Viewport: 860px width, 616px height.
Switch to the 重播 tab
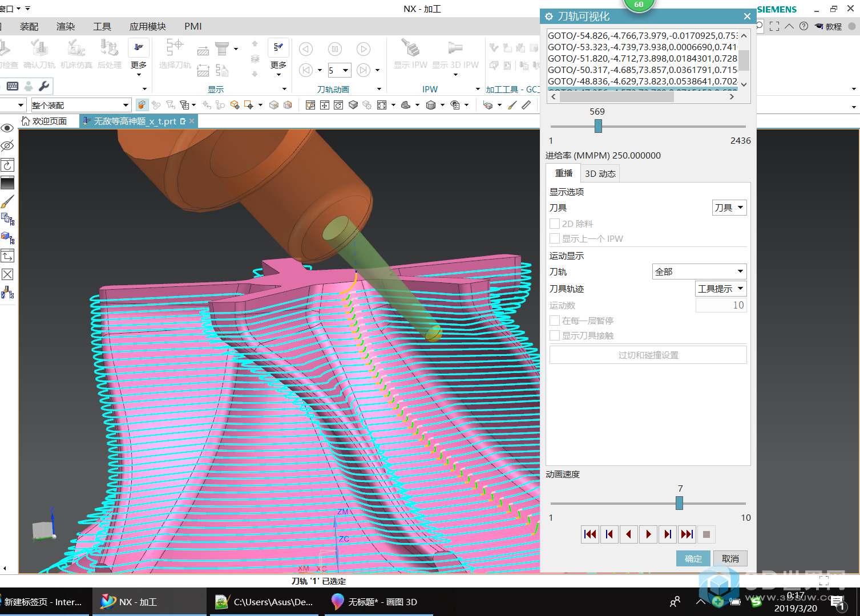[x=564, y=173]
